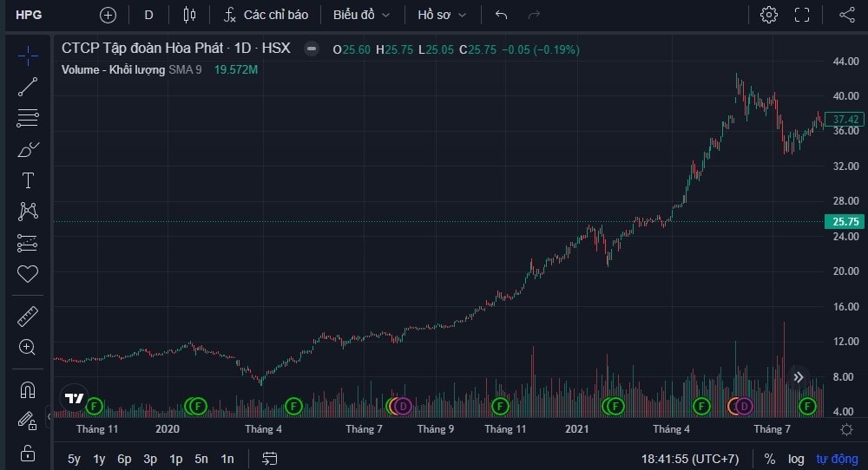Toggle stay in drawing mode
Image resolution: width=868 pixels, height=470 pixels.
28,421
